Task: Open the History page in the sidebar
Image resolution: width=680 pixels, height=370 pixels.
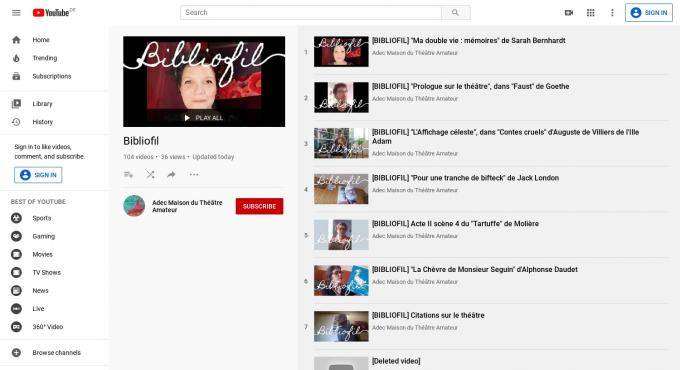Action: 42,122
